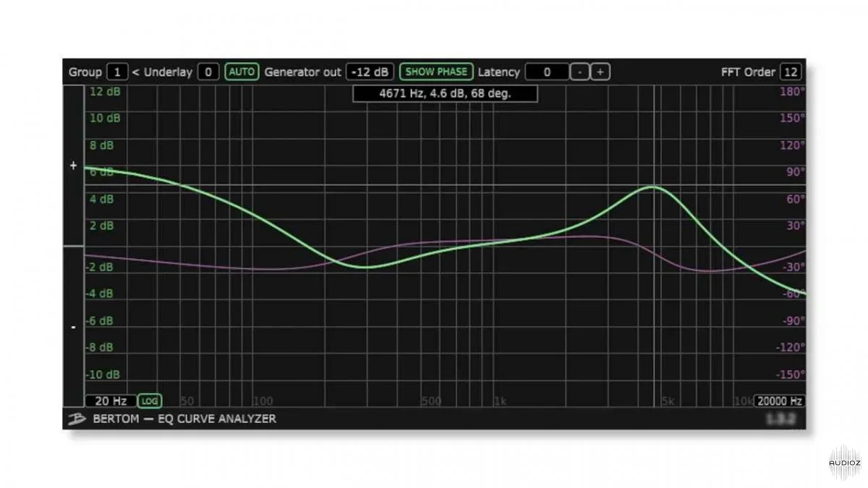
Task: Click the FFT Order field showing 12
Action: point(791,72)
